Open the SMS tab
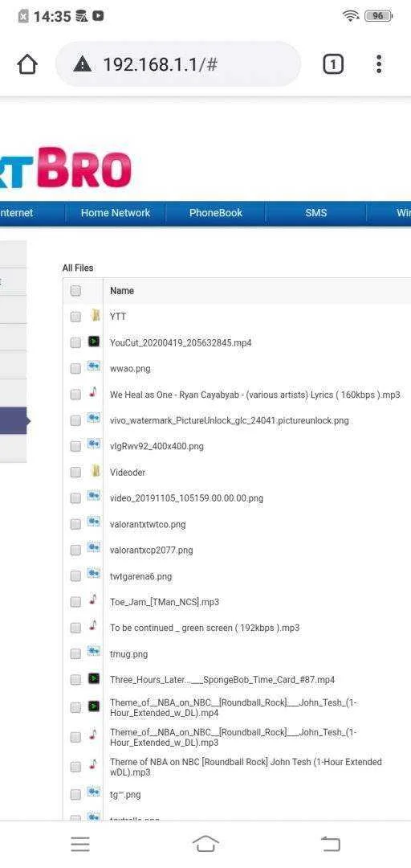This screenshot has width=411, height=868. coord(315,212)
